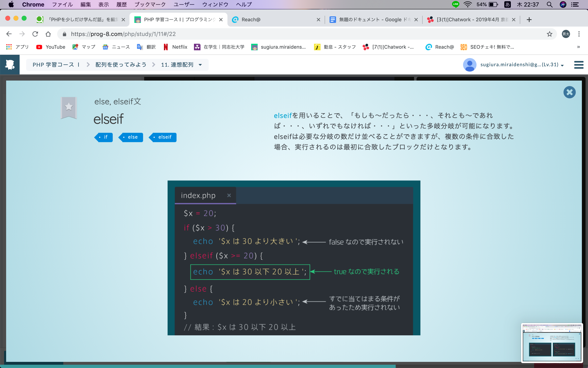Go forward in browser history
Viewport: 588px width, 368px height.
22,34
